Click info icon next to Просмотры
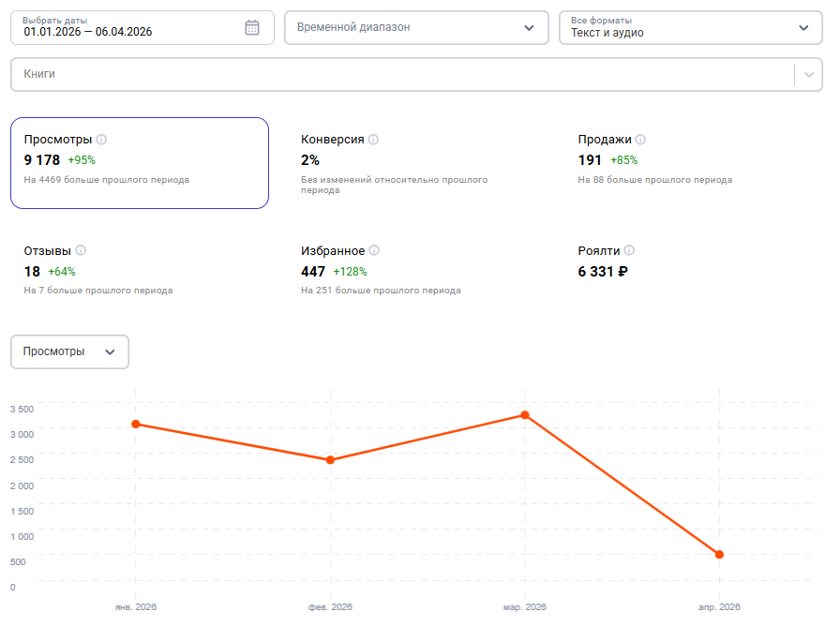The width and height of the screenshot is (840, 627). tap(101, 140)
